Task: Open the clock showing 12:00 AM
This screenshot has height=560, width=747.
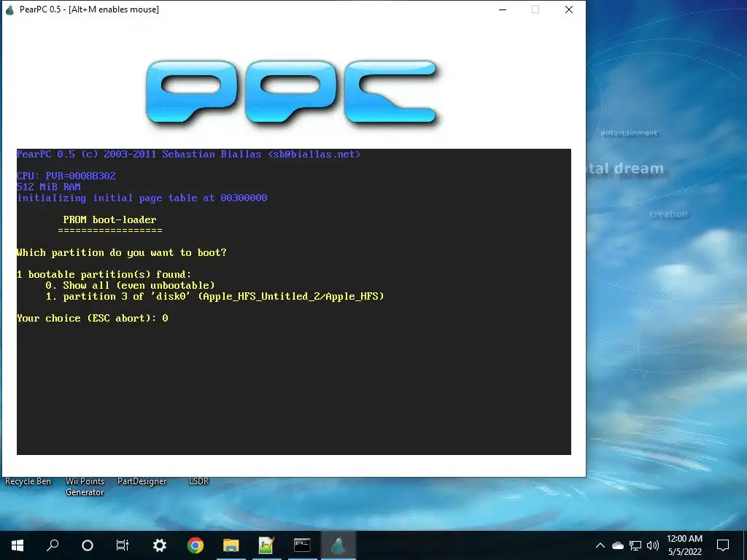Action: (x=684, y=545)
